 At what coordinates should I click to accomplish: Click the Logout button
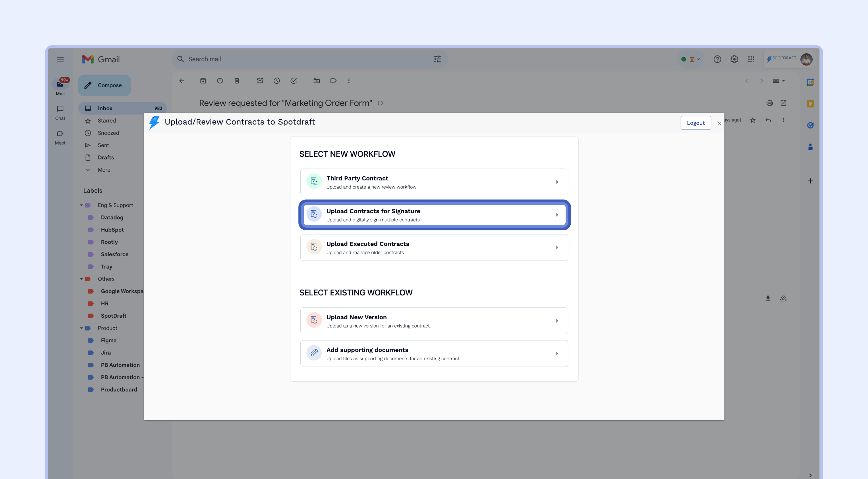coord(696,123)
